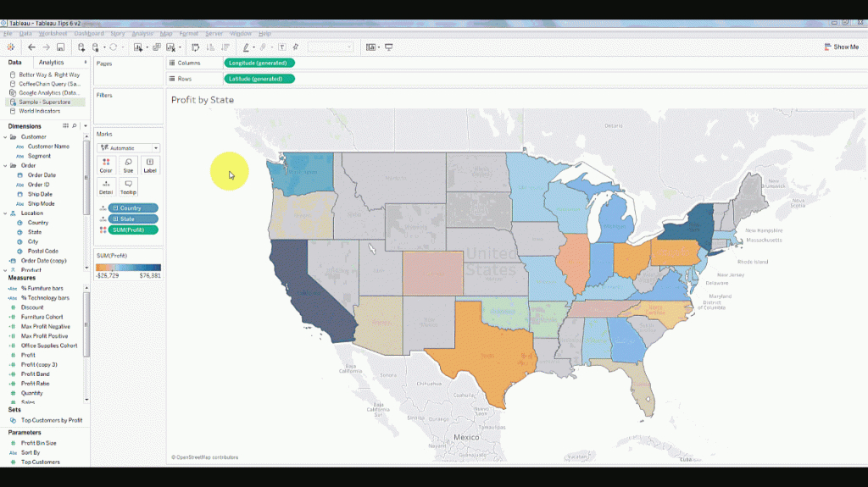The height and width of the screenshot is (487, 868).
Task: Open the clear sheet dropdown arrow
Action: point(180,47)
